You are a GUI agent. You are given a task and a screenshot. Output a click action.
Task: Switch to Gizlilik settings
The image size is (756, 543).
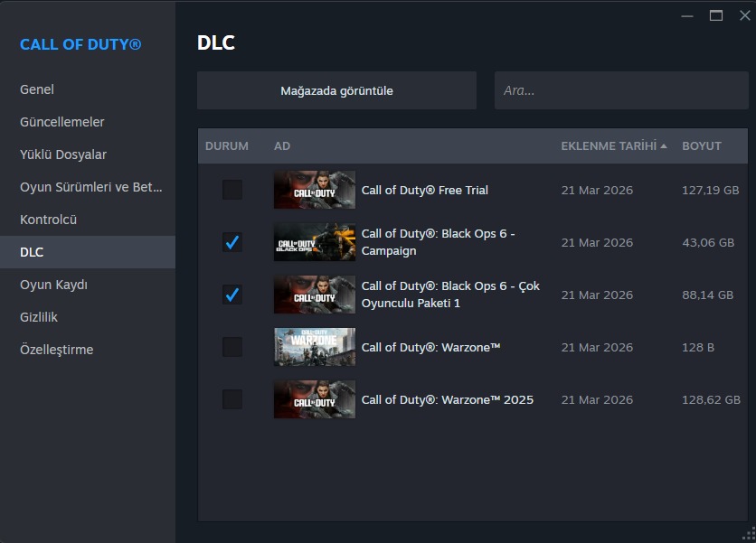(x=88, y=317)
